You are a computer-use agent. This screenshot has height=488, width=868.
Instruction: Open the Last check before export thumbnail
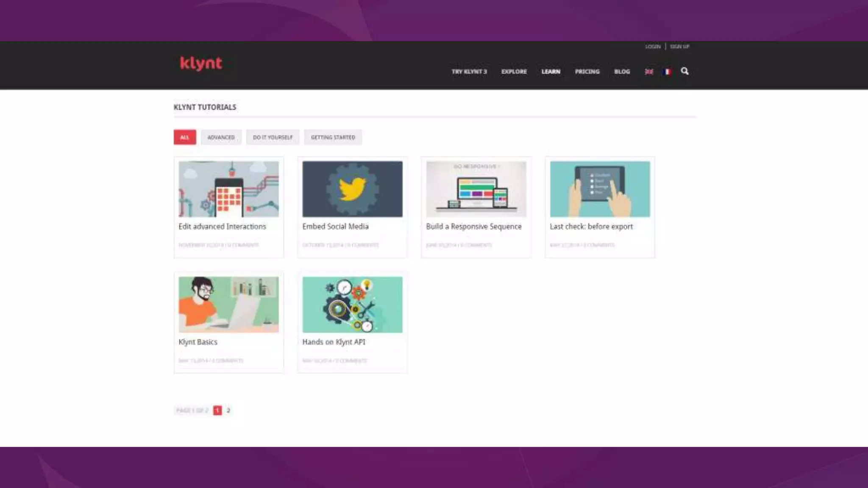click(x=600, y=189)
